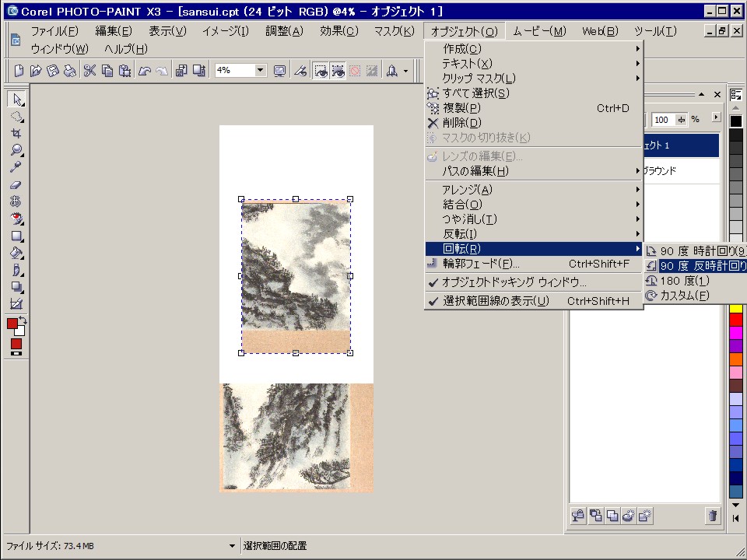The width and height of the screenshot is (747, 560).
Task: Choose カスタム(F) rotation option
Action: pyautogui.click(x=695, y=296)
